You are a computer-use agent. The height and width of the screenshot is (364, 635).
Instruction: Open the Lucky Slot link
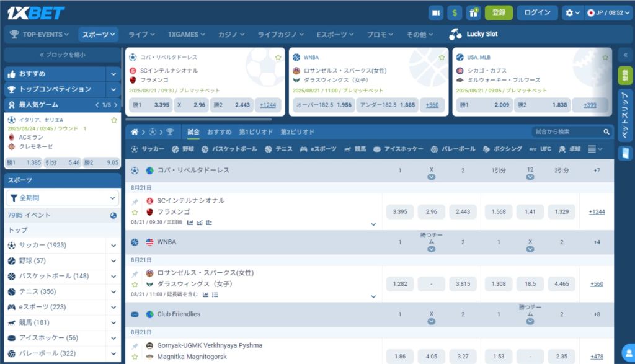[x=473, y=35]
